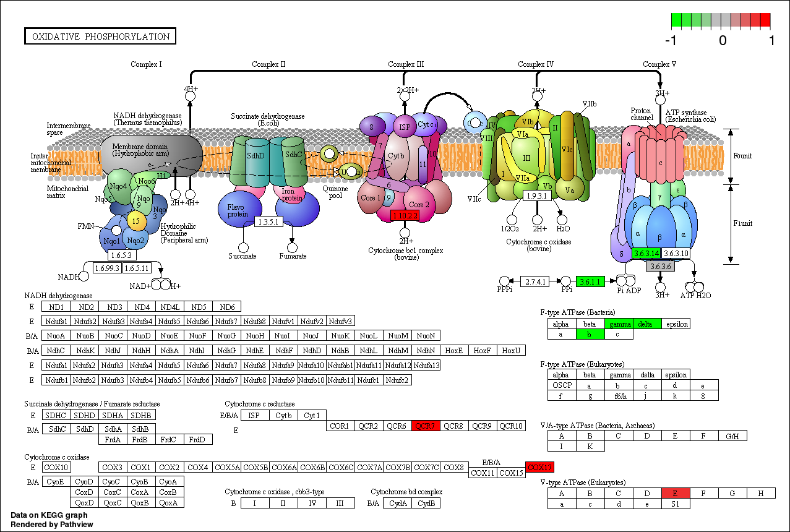Viewport: 790px width, 532px height.
Task: Select the ND4L gene box
Action: pos(170,307)
